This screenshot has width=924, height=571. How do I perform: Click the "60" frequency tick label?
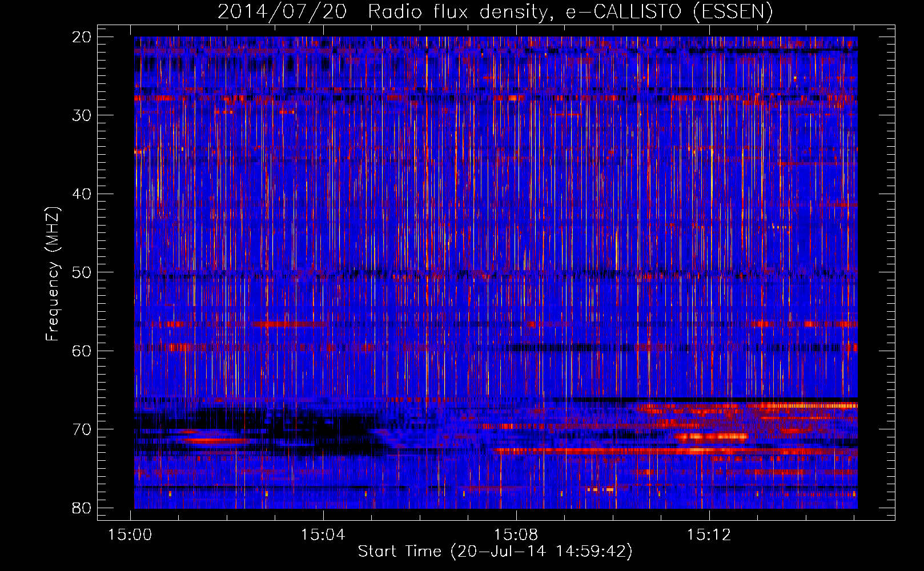coord(82,351)
